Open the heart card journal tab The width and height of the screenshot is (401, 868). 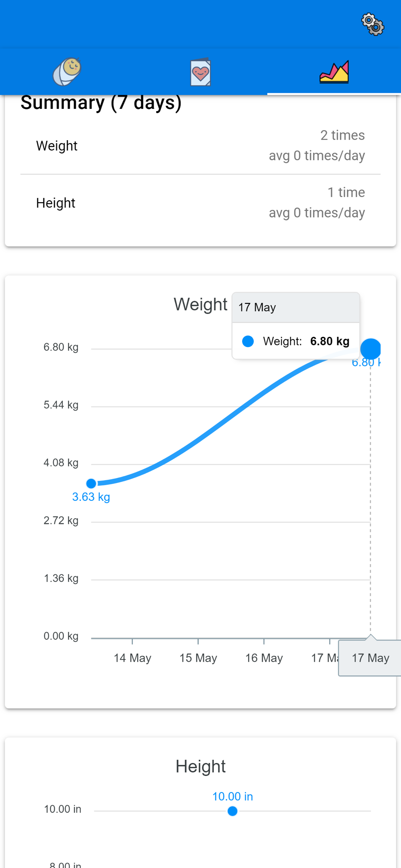(200, 72)
